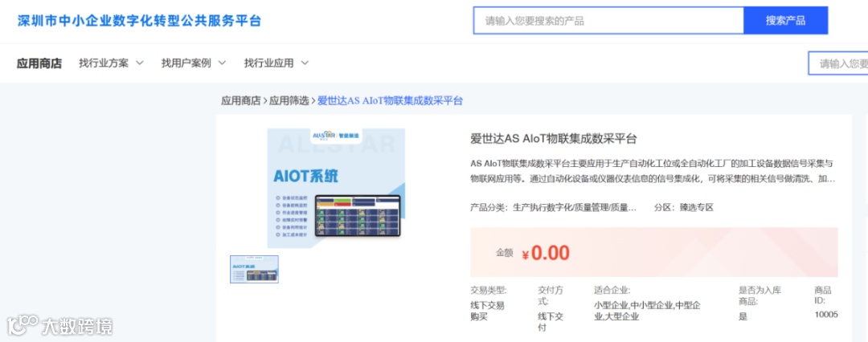Click the 适合企业 enterprise sizes value
This screenshot has width=868, height=342.
coord(647,311)
